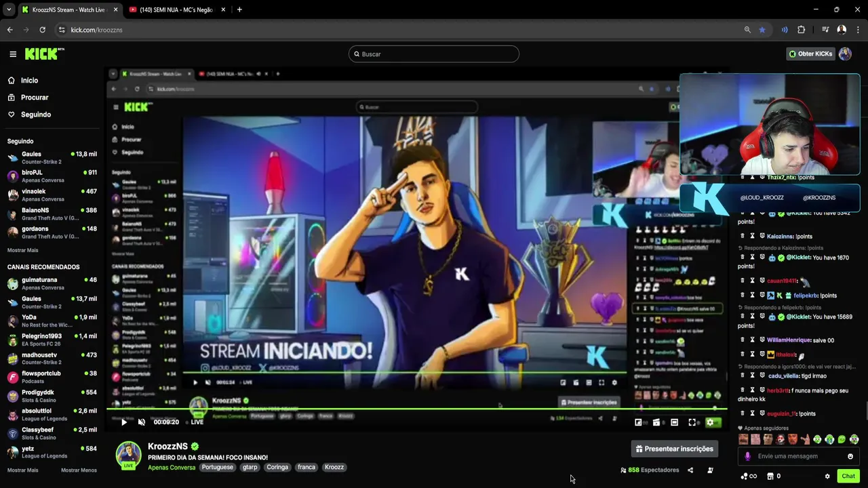Open the channel points icon below chat
This screenshot has width=868, height=488.
pos(749,476)
